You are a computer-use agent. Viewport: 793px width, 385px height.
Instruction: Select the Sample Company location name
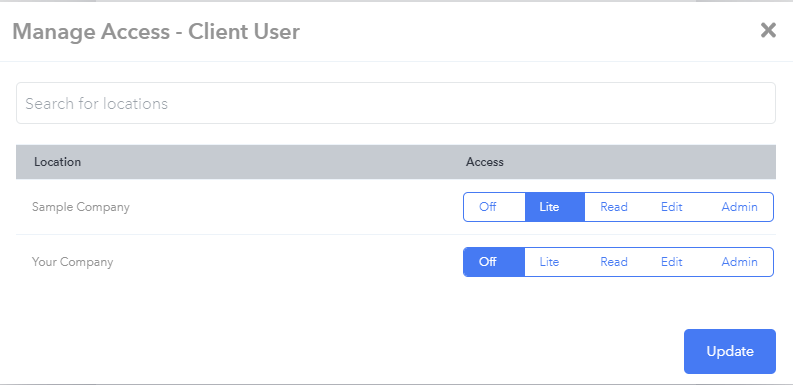click(x=80, y=207)
